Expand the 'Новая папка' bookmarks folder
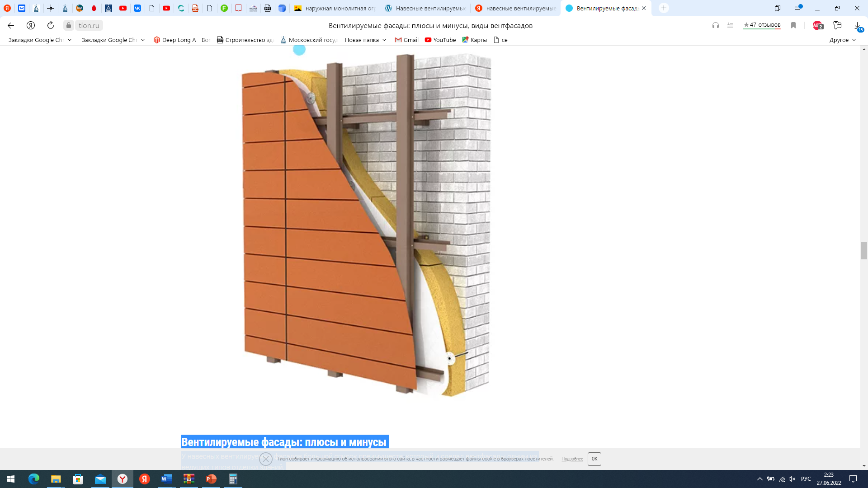 [x=365, y=40]
